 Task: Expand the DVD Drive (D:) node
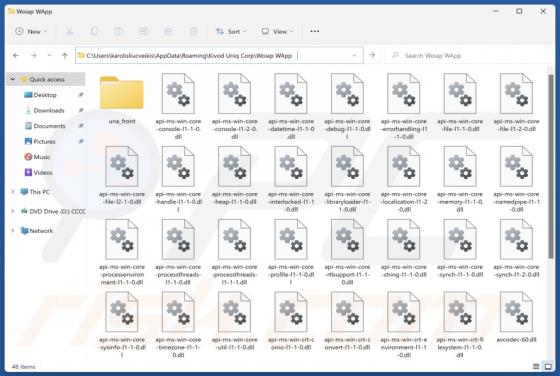(x=13, y=211)
